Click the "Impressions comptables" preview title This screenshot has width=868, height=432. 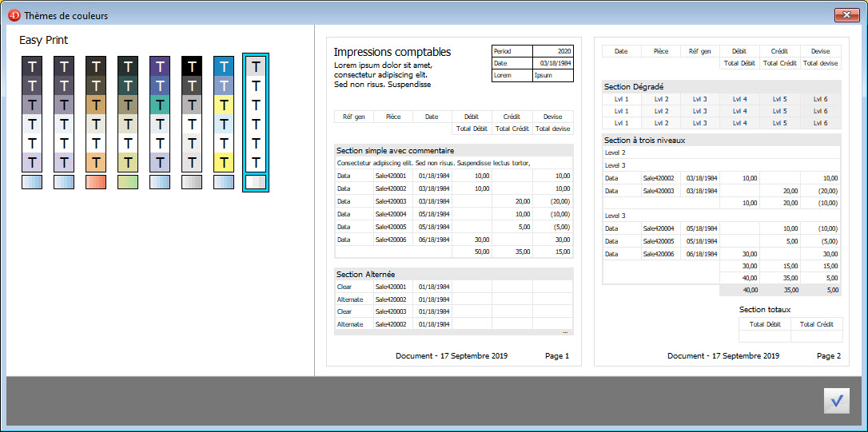392,53
